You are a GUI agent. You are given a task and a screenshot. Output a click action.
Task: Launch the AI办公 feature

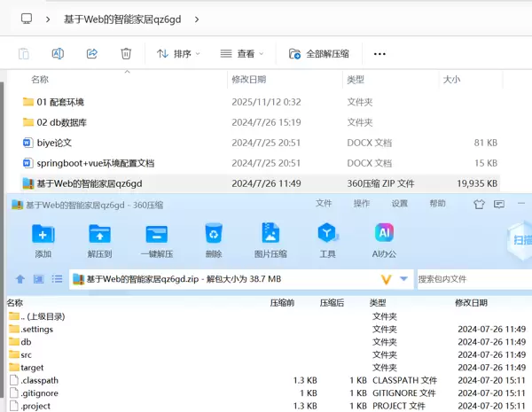pos(385,234)
